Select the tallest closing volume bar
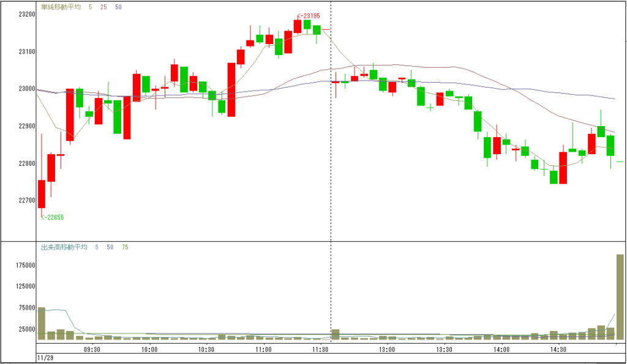Image resolution: width=627 pixels, height=364 pixels. coord(620,297)
